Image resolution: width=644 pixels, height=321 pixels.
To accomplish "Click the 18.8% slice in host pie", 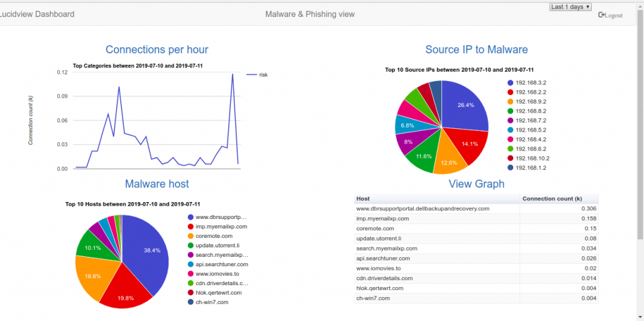I will tap(94, 276).
